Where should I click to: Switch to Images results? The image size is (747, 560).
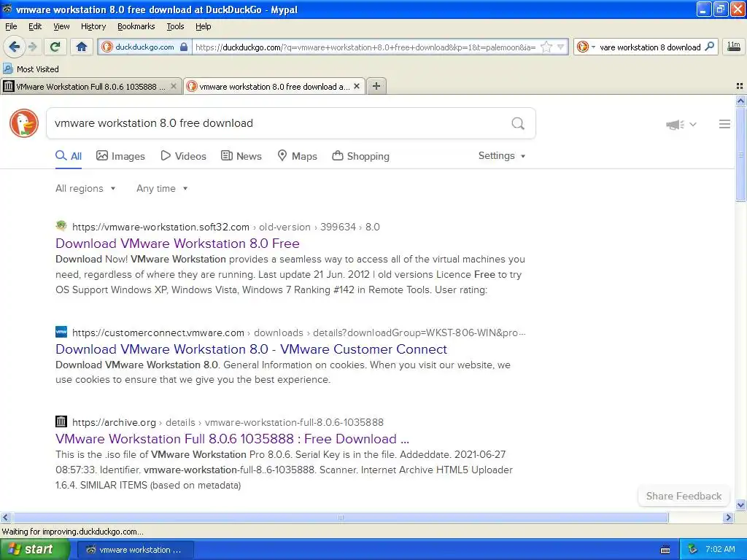point(120,156)
